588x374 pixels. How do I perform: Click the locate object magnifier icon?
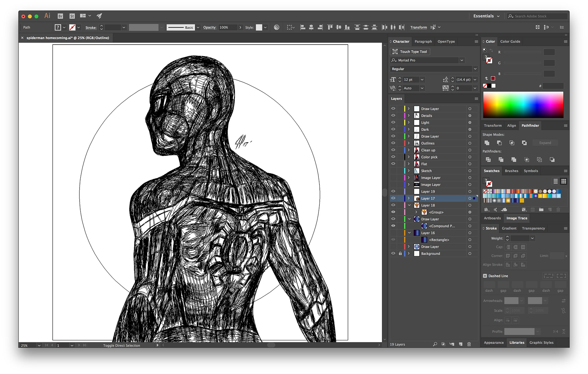pyautogui.click(x=435, y=344)
